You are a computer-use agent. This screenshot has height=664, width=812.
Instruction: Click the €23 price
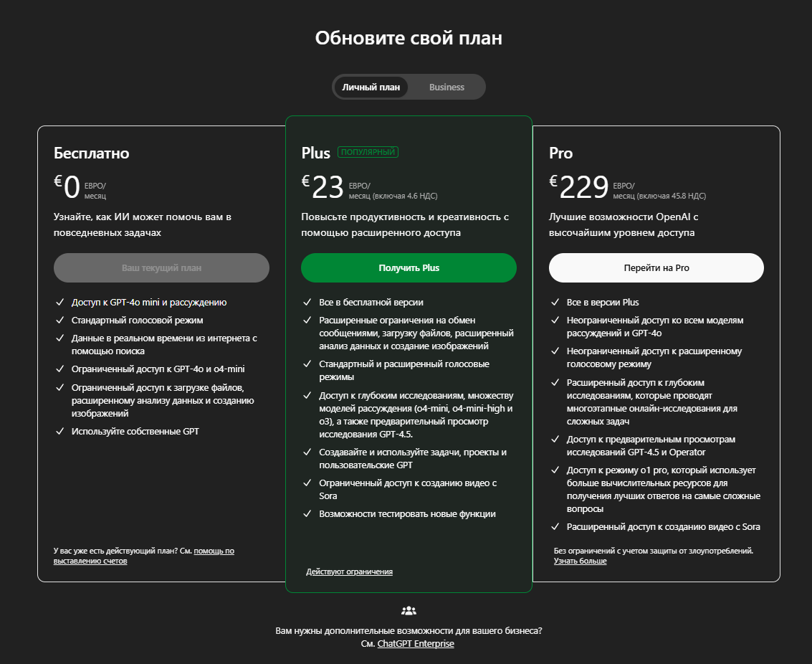click(323, 186)
